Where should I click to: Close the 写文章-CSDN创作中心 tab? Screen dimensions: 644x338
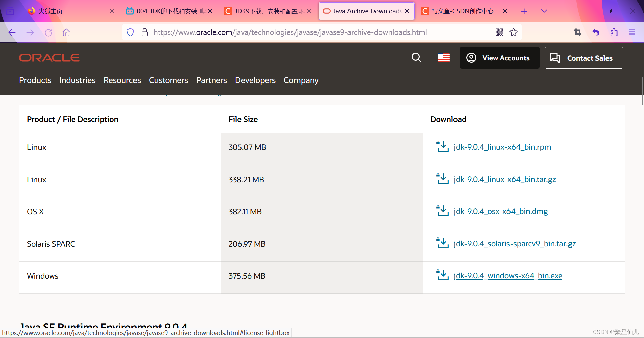click(x=505, y=11)
